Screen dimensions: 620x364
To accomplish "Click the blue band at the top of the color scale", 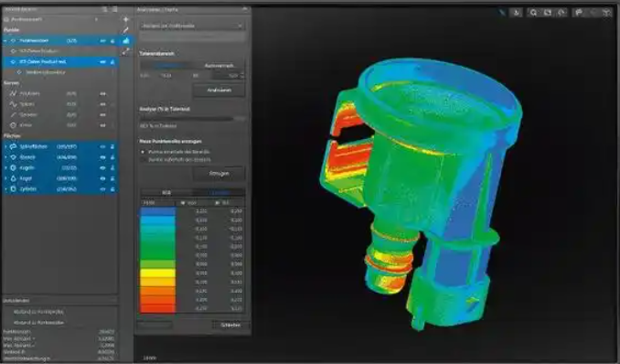I will point(158,211).
